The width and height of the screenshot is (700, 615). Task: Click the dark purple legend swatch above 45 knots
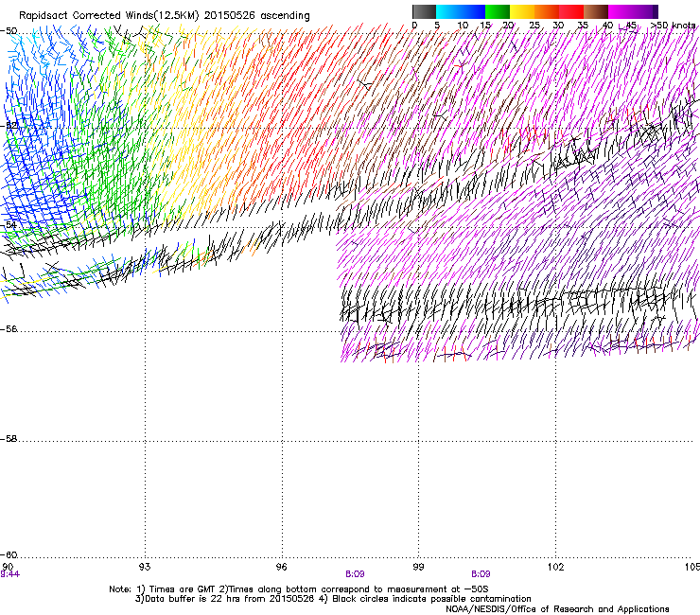click(x=645, y=11)
